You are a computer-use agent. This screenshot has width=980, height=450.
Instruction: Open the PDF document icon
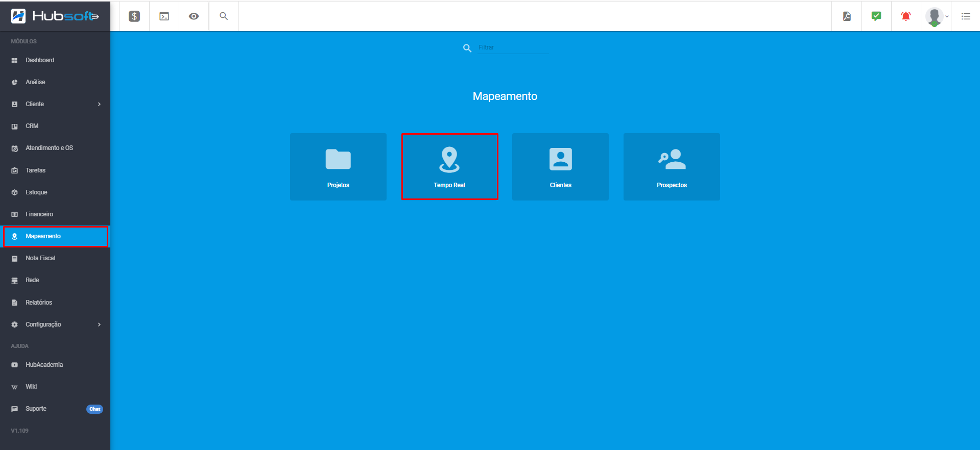coord(847,16)
